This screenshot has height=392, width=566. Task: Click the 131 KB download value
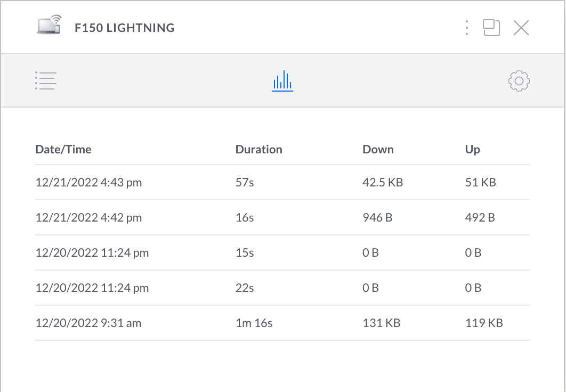381,323
